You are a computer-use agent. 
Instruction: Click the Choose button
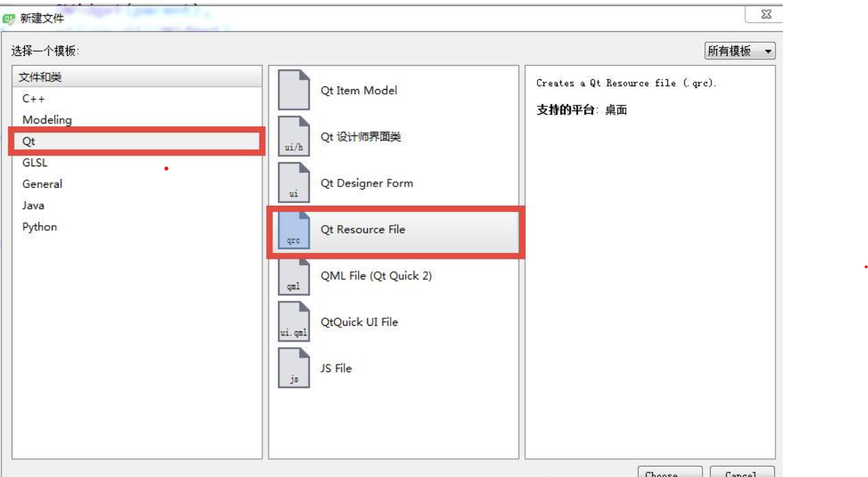tap(670, 472)
